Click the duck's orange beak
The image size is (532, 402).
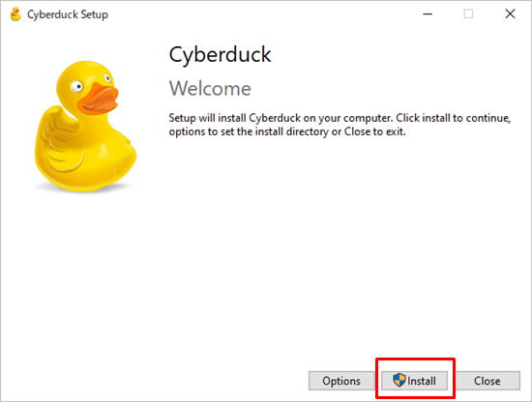click(98, 99)
